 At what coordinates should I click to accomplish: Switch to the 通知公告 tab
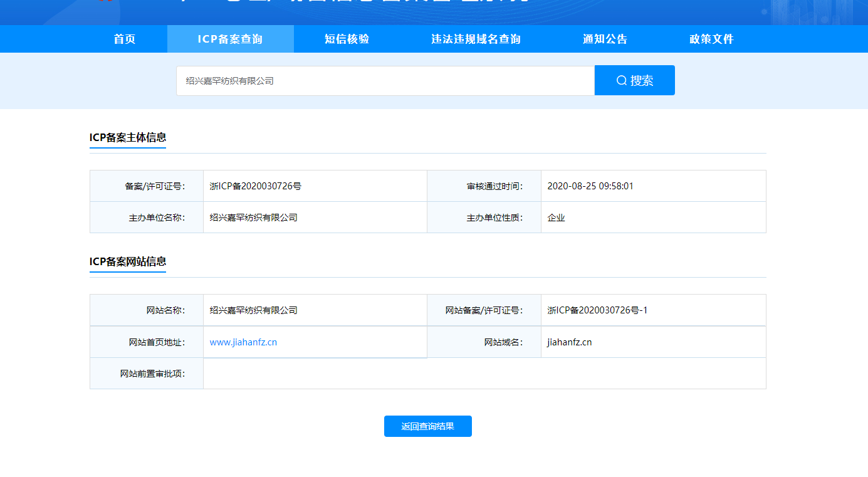tap(605, 39)
